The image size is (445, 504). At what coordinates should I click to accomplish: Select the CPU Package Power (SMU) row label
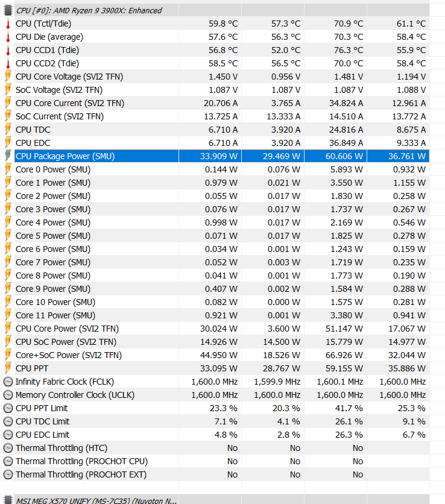(x=65, y=156)
